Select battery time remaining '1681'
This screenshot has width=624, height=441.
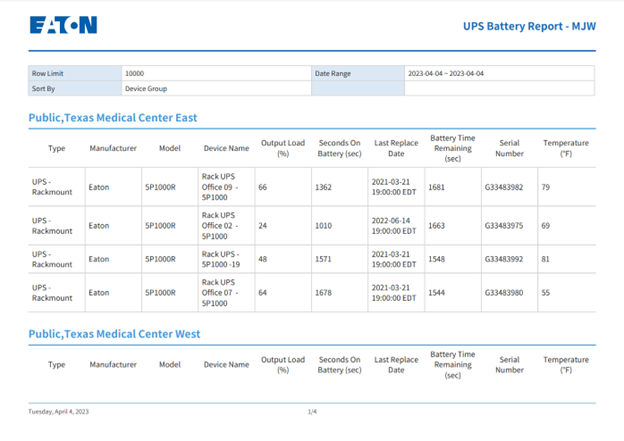[437, 187]
